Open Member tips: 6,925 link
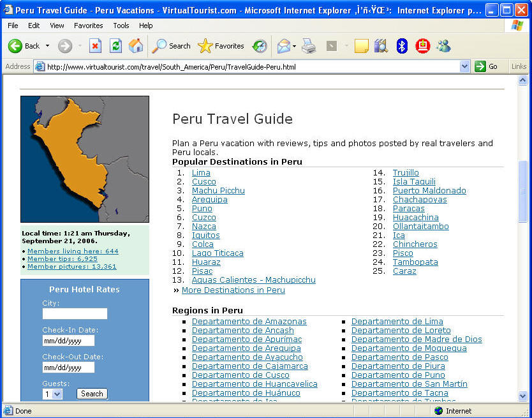 click(x=63, y=258)
